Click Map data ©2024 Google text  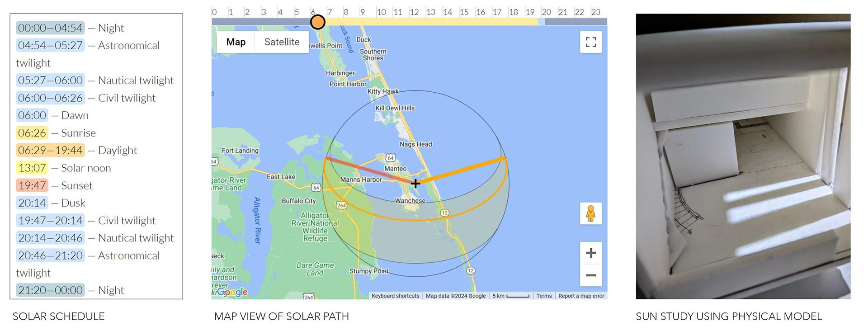456,296
